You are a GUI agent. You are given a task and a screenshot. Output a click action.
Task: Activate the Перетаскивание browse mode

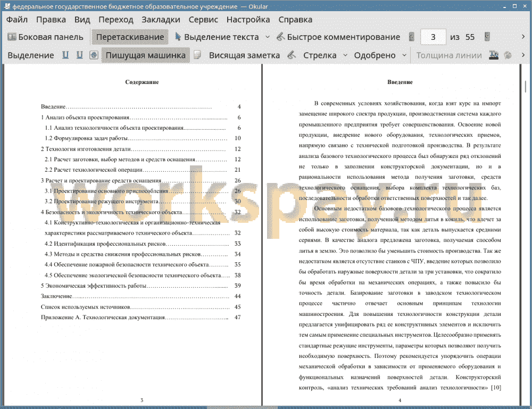(x=130, y=37)
